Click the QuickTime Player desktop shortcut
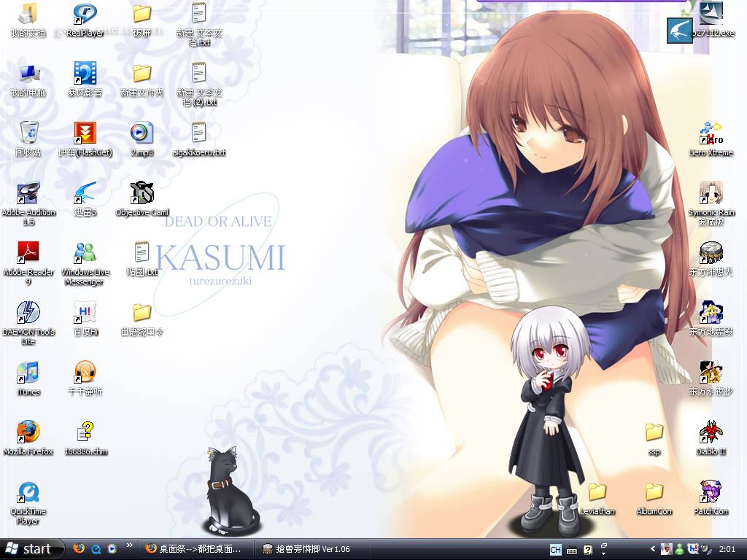The height and width of the screenshot is (560, 747). pos(28,503)
